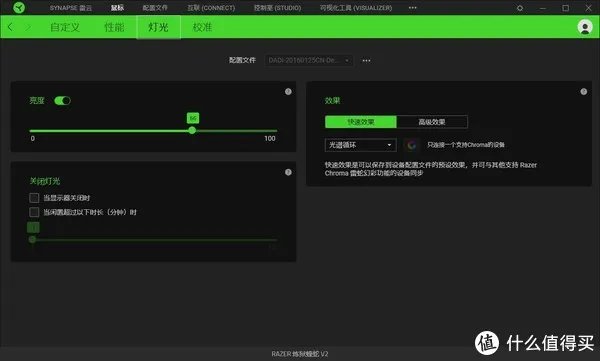The width and height of the screenshot is (600, 361).
Task: Open the SYNAPSE 雷云 menu
Action: [x=71, y=8]
